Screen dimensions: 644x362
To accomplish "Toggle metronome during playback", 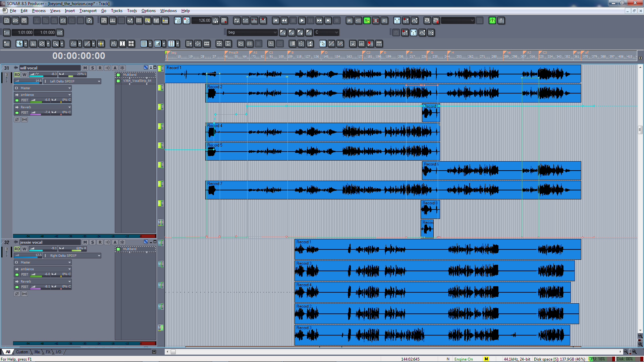I will tap(178, 20).
